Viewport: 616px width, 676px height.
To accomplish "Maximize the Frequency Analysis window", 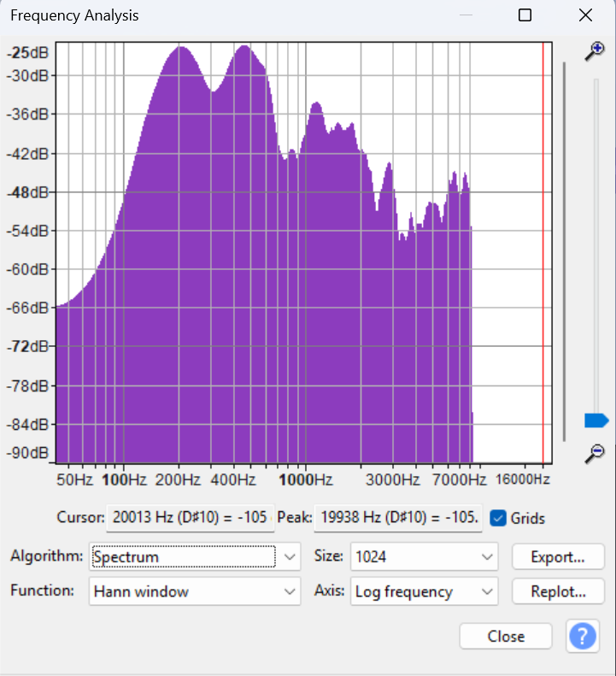I will (525, 15).
